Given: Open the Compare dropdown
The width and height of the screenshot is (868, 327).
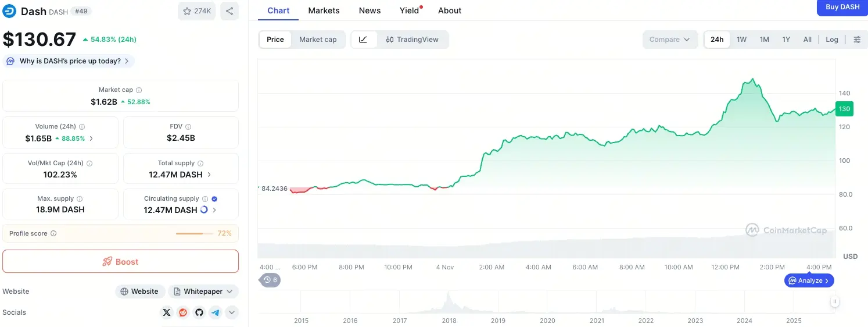Looking at the screenshot, I should click(670, 40).
